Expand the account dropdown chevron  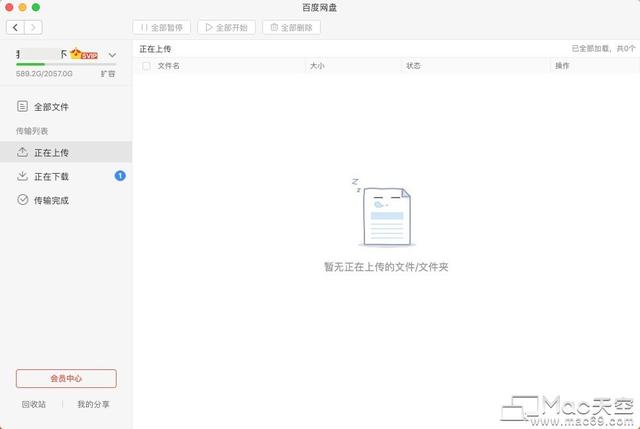112,55
